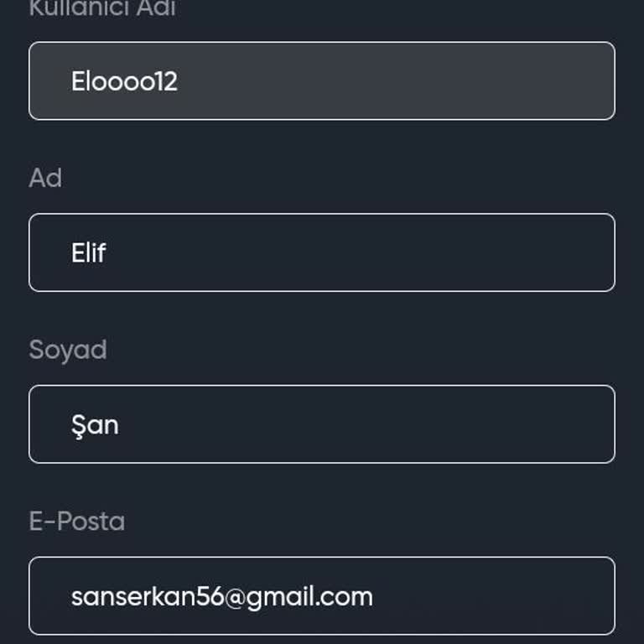Viewport: 644px width, 644px height.
Task: Click empty right side of the username field
Action: tap(503, 81)
